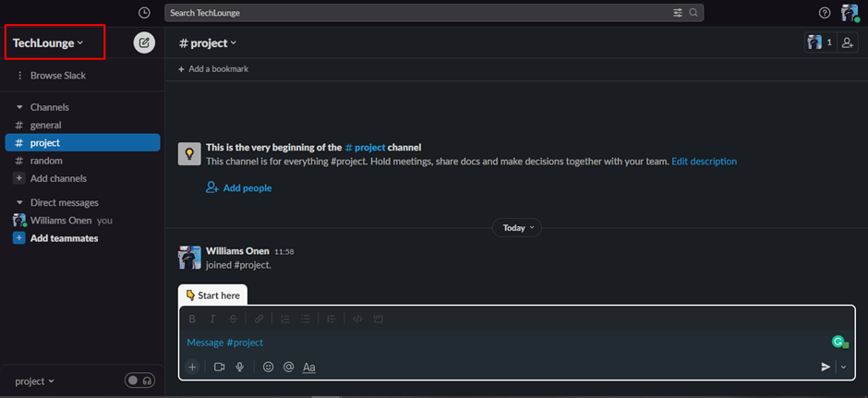The width and height of the screenshot is (868, 398).
Task: Click the magnifier icon in search bar
Action: pos(693,13)
